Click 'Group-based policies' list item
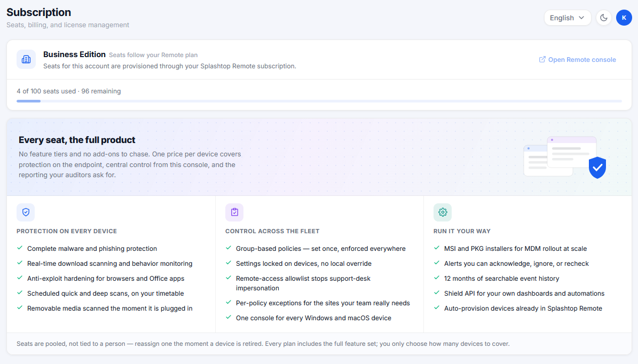Viewport: 638px width, 364px height. 321,249
